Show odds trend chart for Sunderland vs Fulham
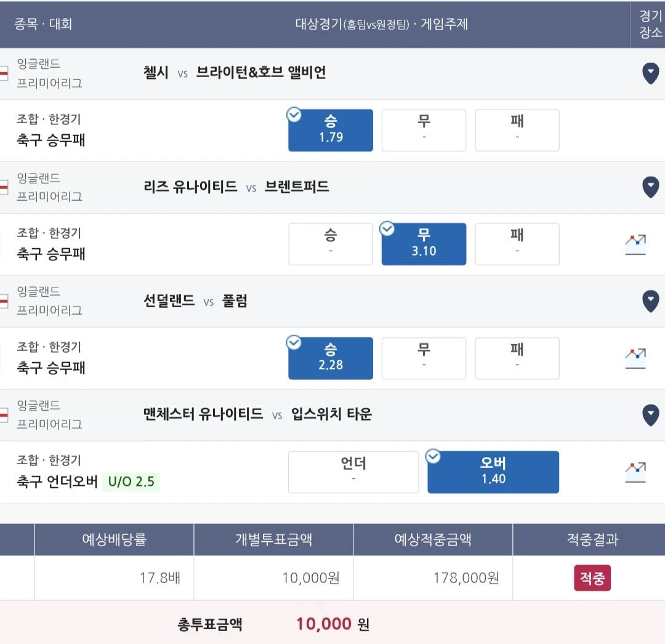The height and width of the screenshot is (644, 665). click(635, 358)
